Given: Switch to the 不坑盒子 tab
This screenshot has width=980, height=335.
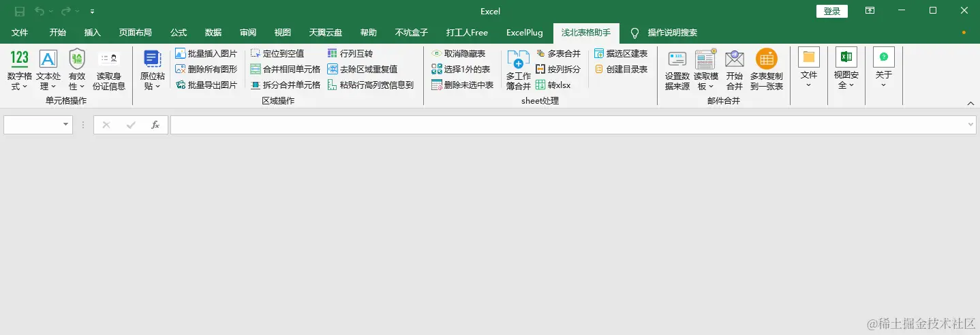Looking at the screenshot, I should pos(412,33).
